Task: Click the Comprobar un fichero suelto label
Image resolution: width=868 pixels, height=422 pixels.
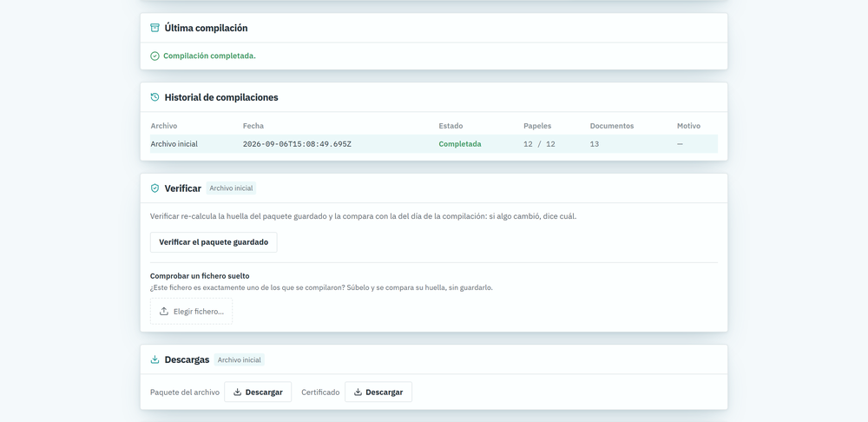Action: pos(200,276)
